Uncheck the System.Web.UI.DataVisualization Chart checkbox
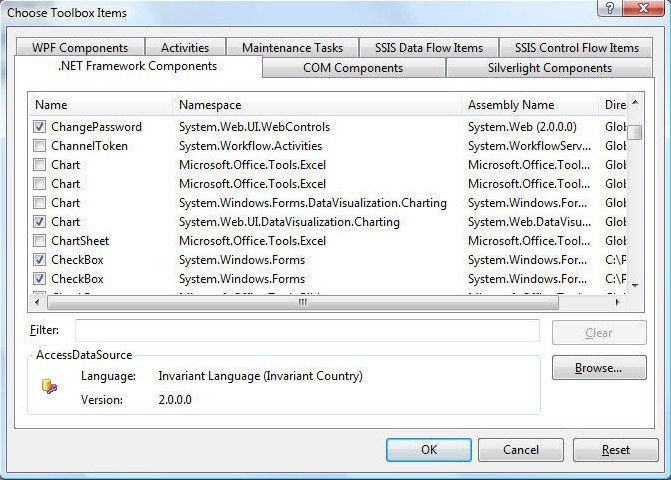Viewport: 671px width, 480px height. (39, 222)
